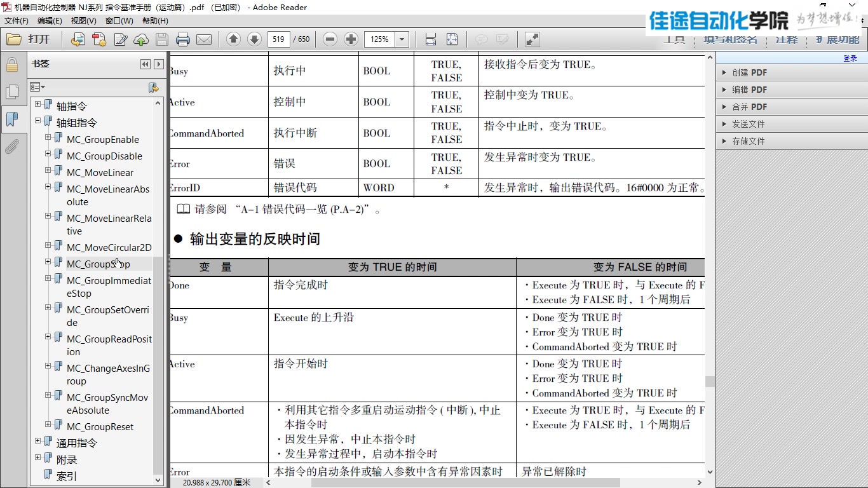Go to next page arrow

254,39
